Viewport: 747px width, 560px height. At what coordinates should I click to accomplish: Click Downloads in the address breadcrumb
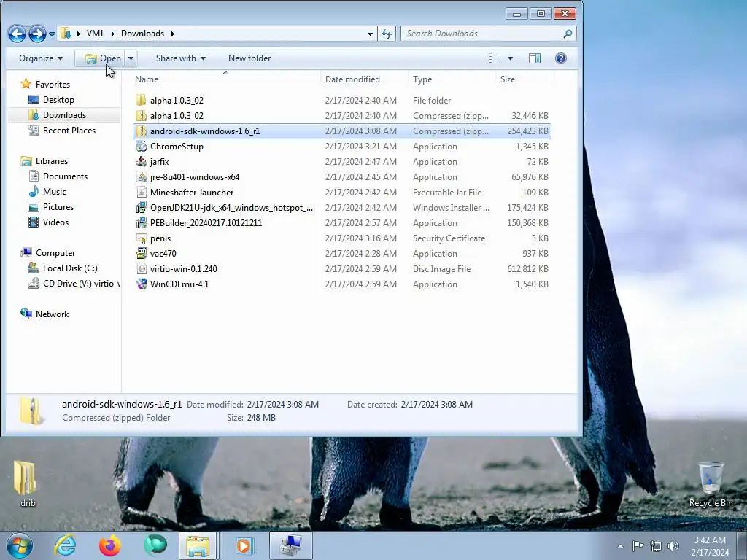(142, 34)
